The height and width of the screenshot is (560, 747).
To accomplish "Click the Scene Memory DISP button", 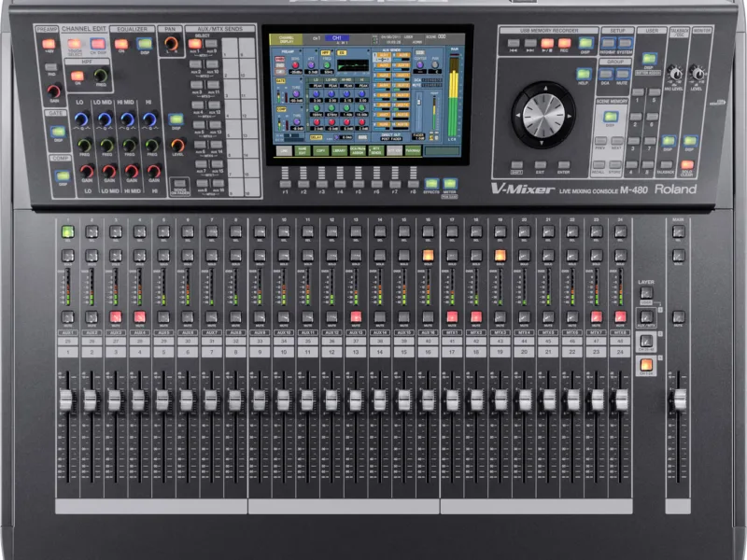I will (x=611, y=117).
